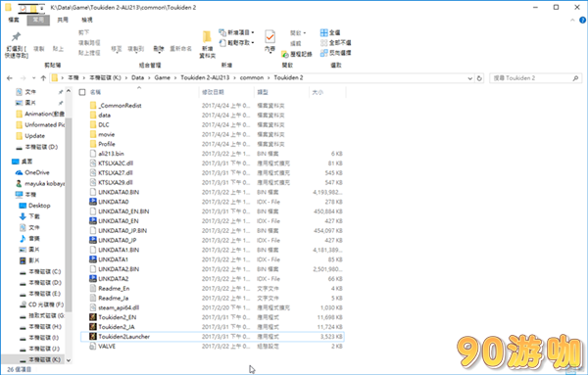Select the _CommonRedist folder
Viewport: 588px width, 375px height.
(x=212, y=106)
